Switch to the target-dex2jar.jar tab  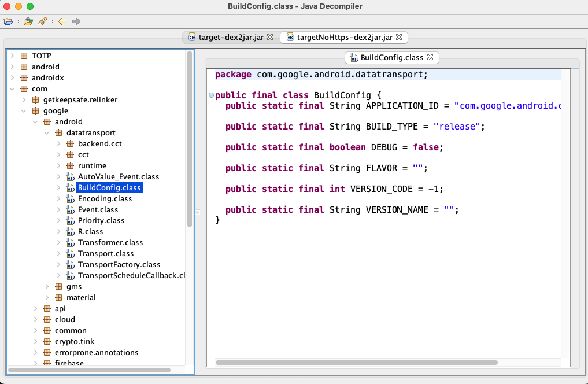point(231,37)
